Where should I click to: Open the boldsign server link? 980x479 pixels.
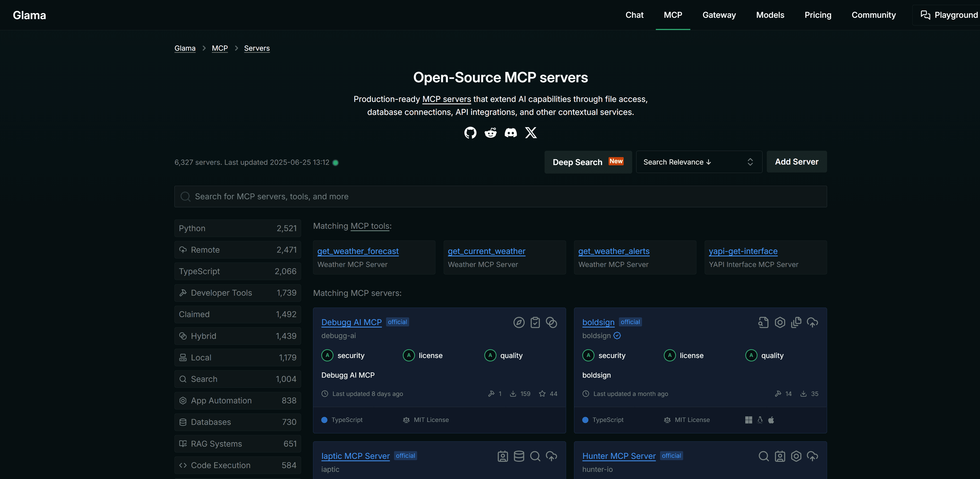(598, 322)
